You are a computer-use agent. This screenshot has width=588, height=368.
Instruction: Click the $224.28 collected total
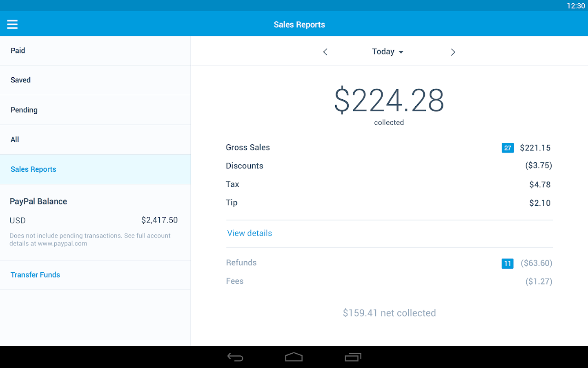pos(389,101)
